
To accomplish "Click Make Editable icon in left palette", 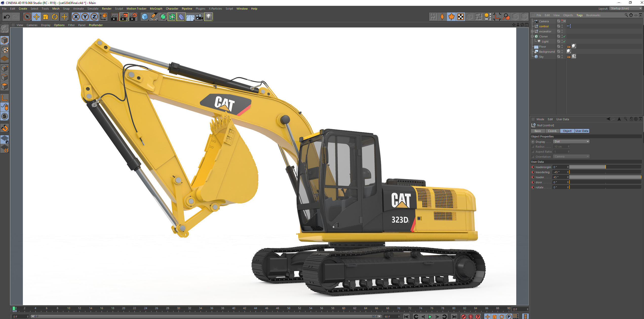I will click(5, 29).
